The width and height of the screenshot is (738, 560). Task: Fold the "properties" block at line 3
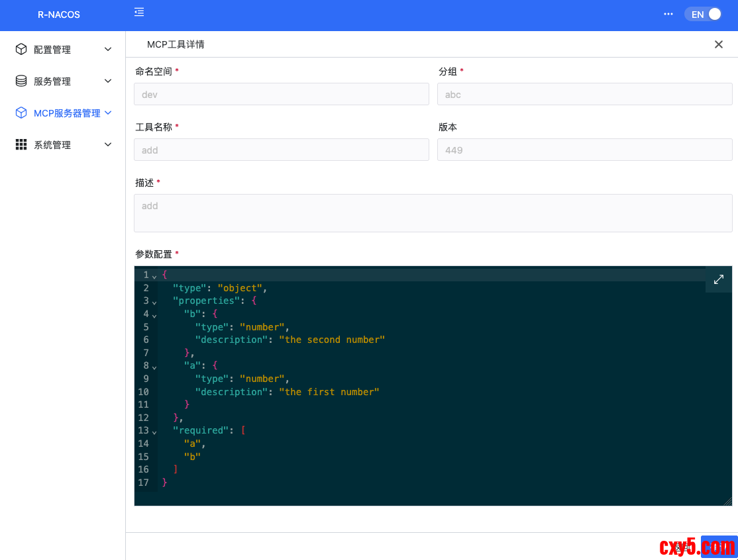[x=154, y=302]
